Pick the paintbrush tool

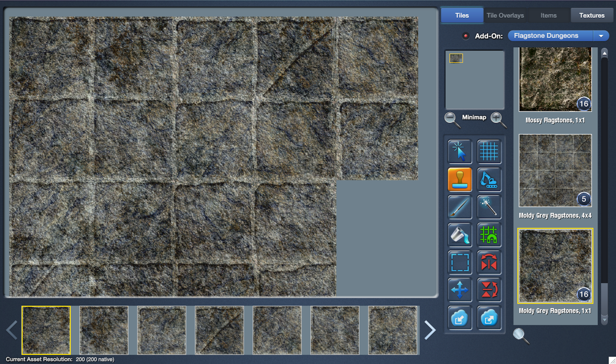point(460,207)
